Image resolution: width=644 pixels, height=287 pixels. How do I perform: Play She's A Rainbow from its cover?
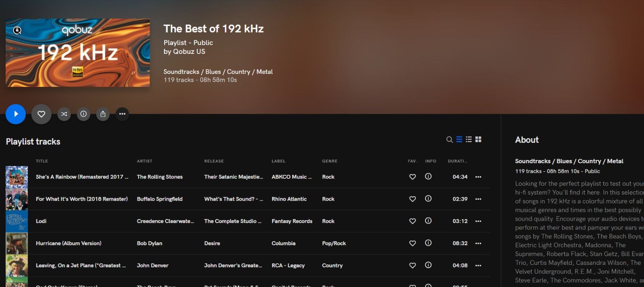[17, 177]
